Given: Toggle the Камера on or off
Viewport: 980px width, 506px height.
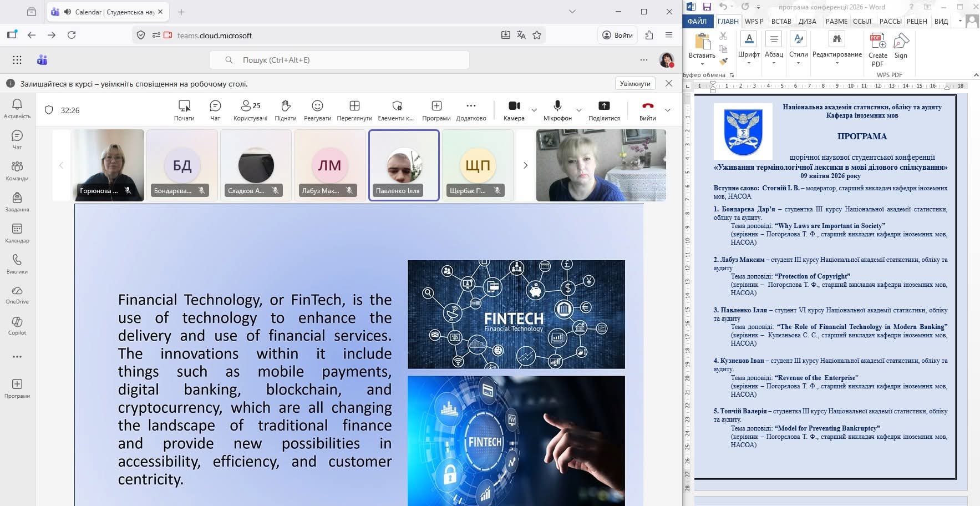Looking at the screenshot, I should click(514, 110).
